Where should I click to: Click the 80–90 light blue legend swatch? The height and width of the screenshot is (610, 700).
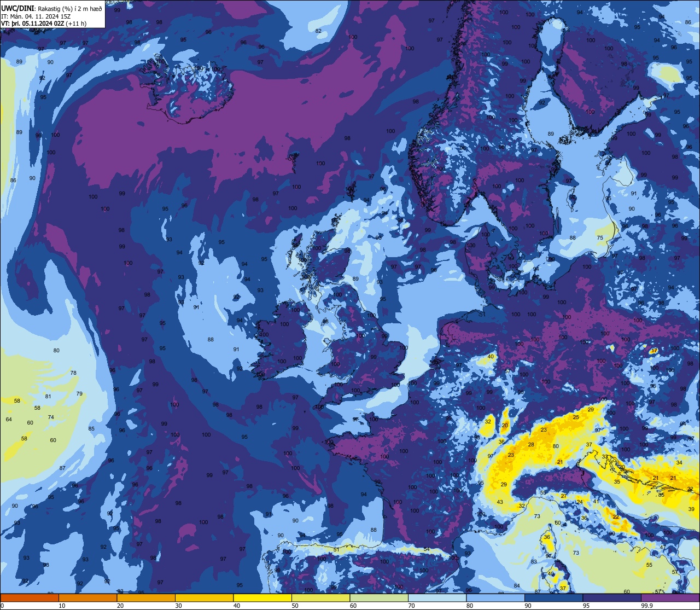[x=495, y=597]
